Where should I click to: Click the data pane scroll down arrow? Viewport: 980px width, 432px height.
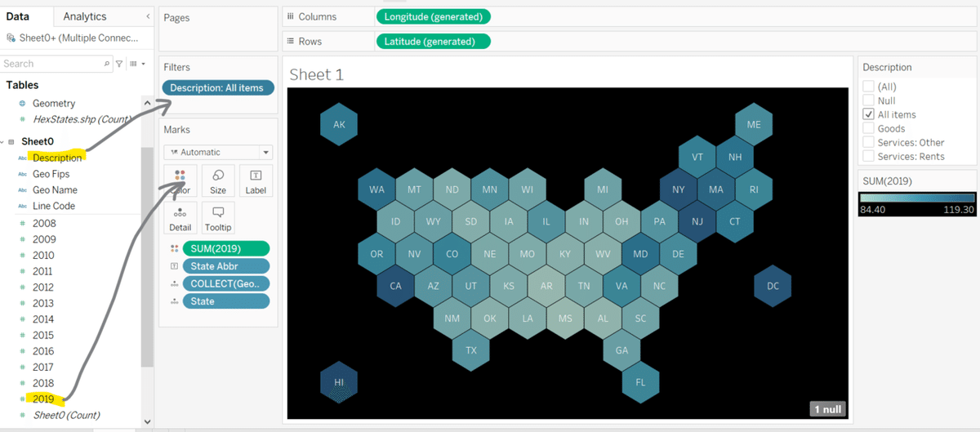pos(147,421)
